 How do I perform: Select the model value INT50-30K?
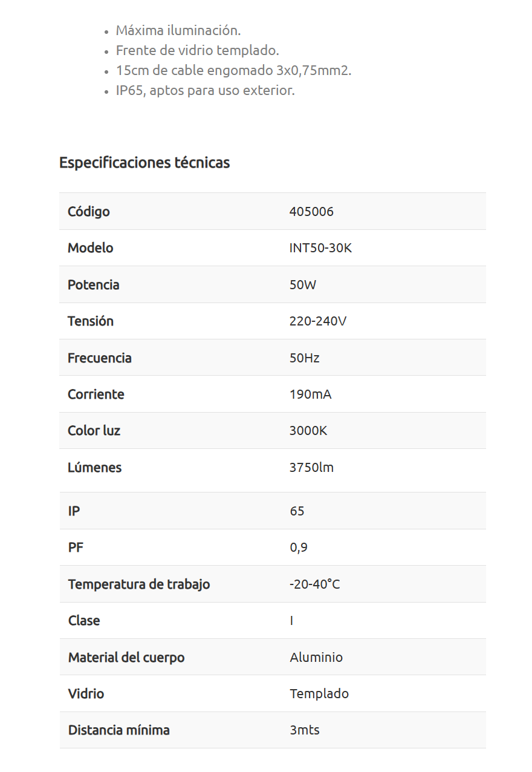[320, 248]
